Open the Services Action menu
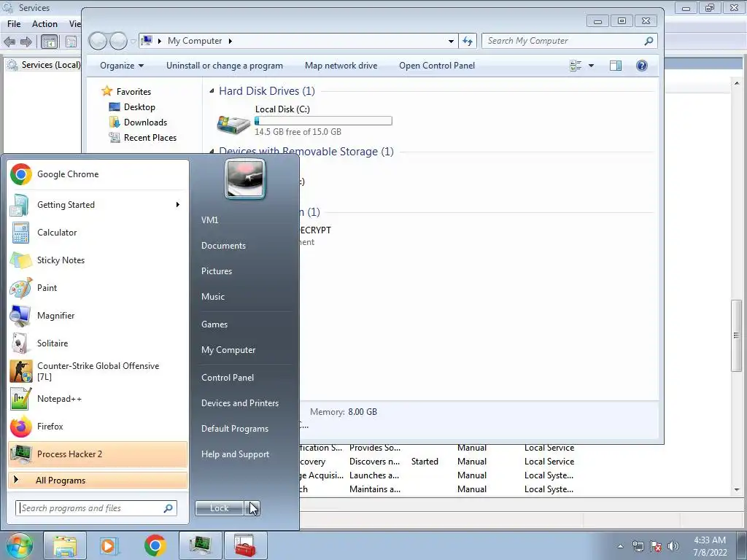 tap(44, 24)
